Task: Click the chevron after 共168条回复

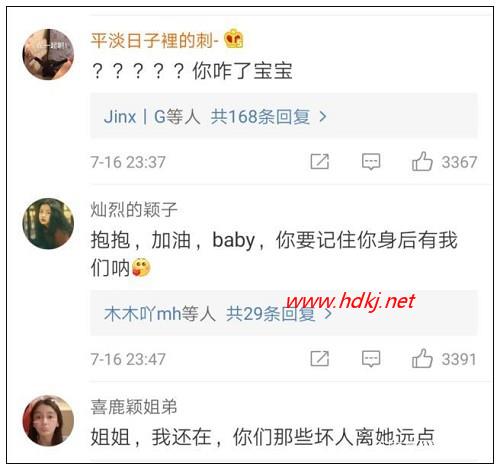Action: click(x=322, y=117)
